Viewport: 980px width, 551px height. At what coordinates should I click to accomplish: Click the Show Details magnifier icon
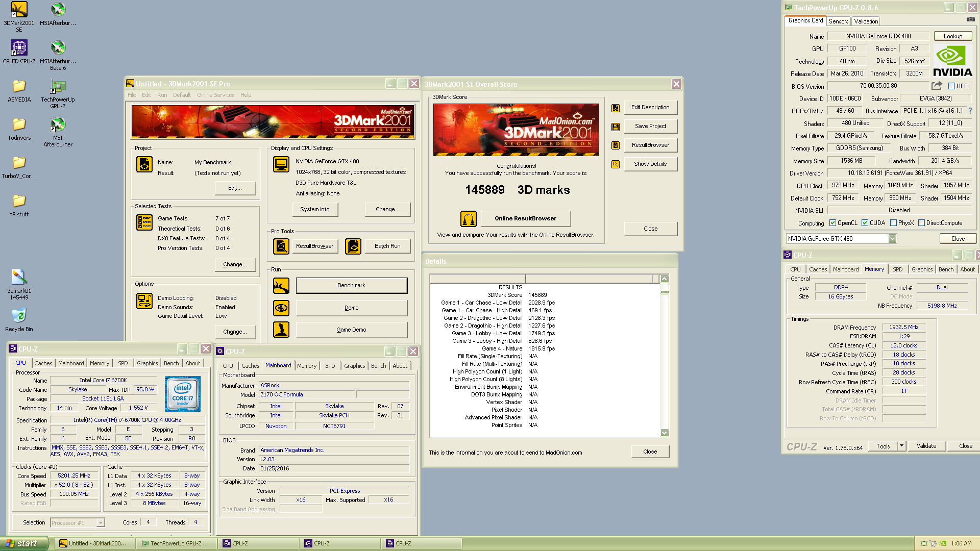[616, 164]
